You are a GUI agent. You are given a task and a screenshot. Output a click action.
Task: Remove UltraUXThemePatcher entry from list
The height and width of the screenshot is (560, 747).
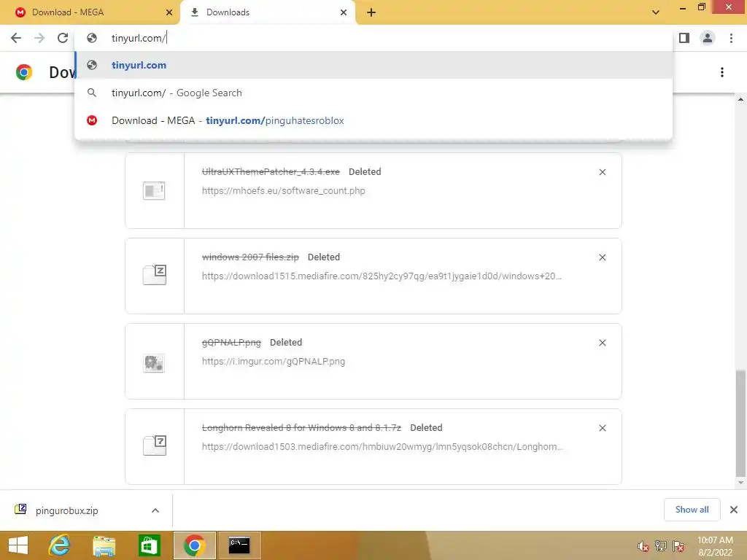coord(602,172)
